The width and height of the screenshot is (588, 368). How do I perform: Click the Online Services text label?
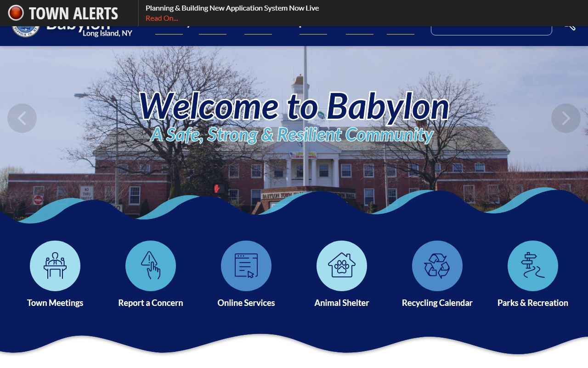(x=246, y=303)
